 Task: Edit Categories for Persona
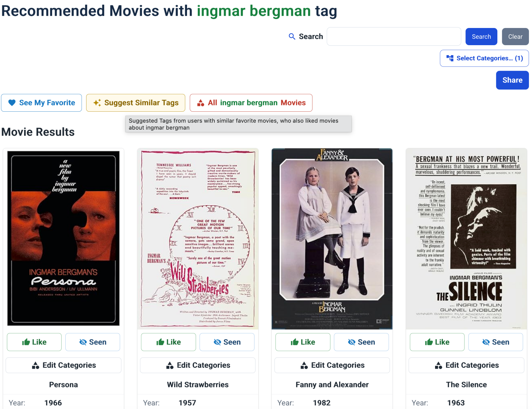tap(63, 365)
